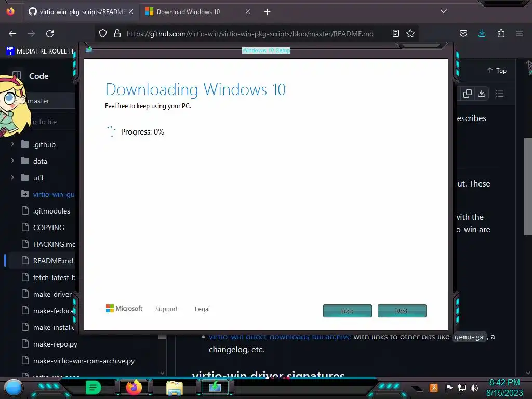Click the GitHub URL address bar
Viewport: 532px width, 399px height.
pyautogui.click(x=250, y=34)
